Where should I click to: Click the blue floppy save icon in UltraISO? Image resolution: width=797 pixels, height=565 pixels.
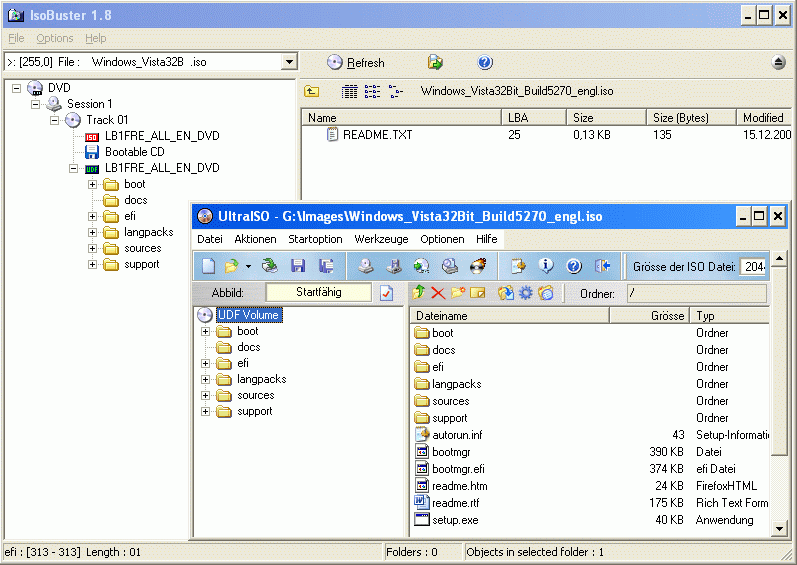[298, 266]
